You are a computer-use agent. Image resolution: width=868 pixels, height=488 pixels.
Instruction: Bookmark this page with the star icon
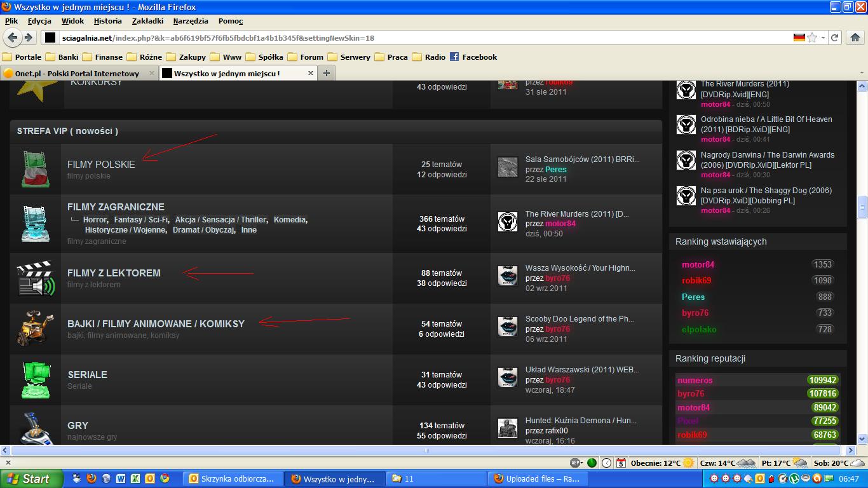click(x=812, y=37)
